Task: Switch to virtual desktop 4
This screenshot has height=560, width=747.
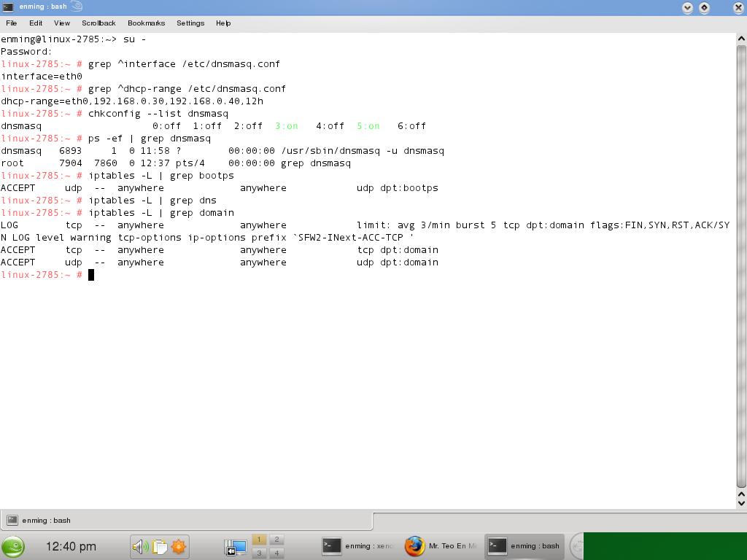Action: (x=276, y=553)
